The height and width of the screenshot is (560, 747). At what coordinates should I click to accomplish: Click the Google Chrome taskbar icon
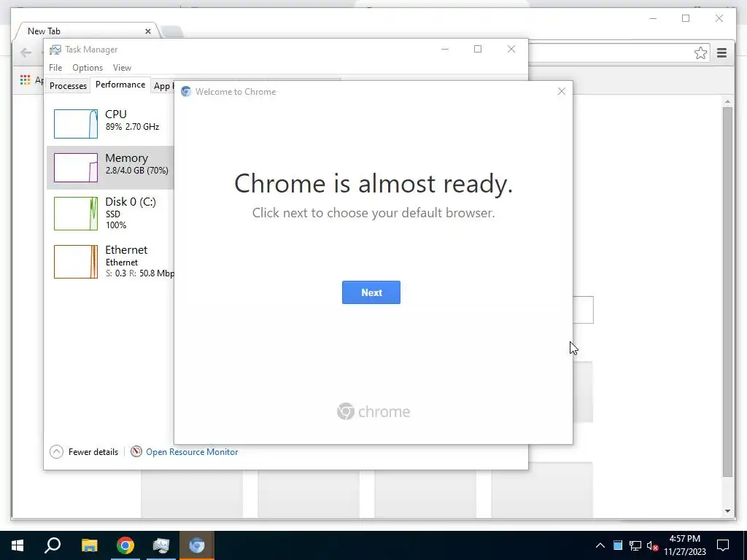point(125,545)
